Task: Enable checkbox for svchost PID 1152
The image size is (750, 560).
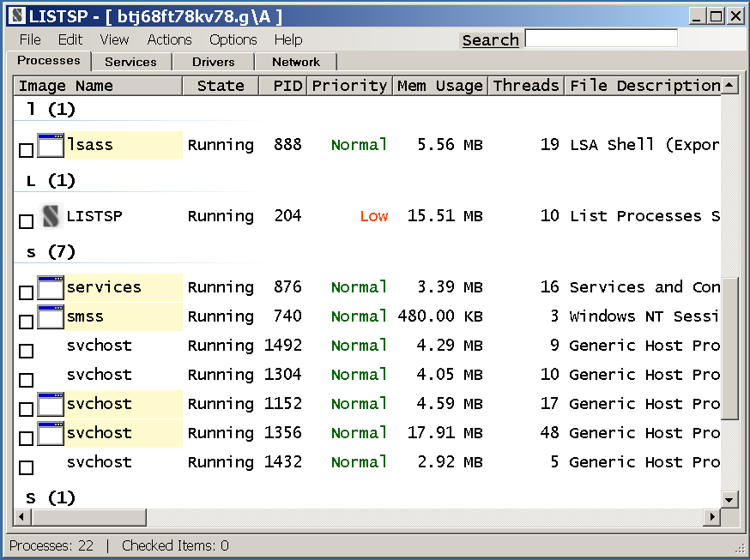Action: click(26, 409)
